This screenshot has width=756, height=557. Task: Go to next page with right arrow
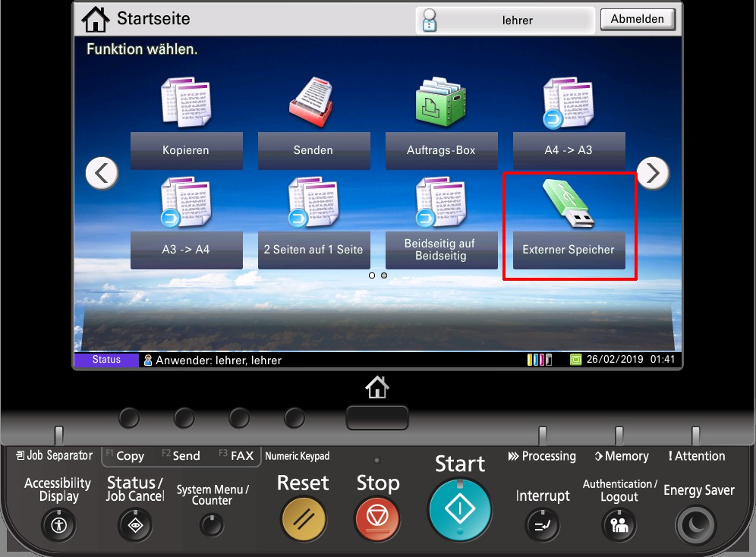(653, 174)
